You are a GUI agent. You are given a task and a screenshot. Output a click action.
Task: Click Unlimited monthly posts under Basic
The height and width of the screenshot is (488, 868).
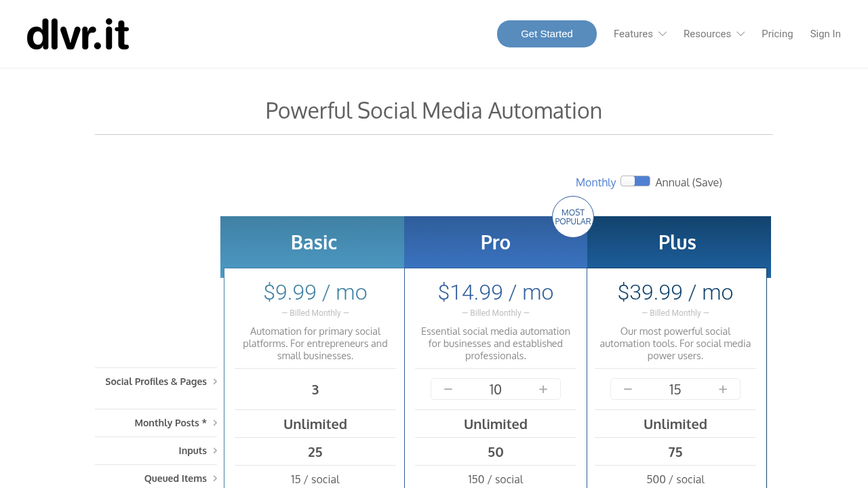coord(315,424)
